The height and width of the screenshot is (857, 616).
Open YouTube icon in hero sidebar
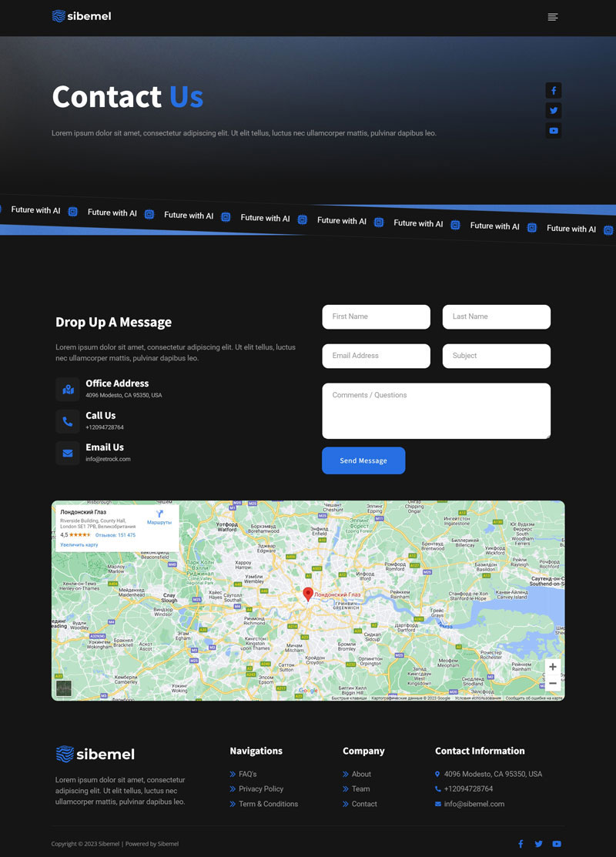coord(553,131)
